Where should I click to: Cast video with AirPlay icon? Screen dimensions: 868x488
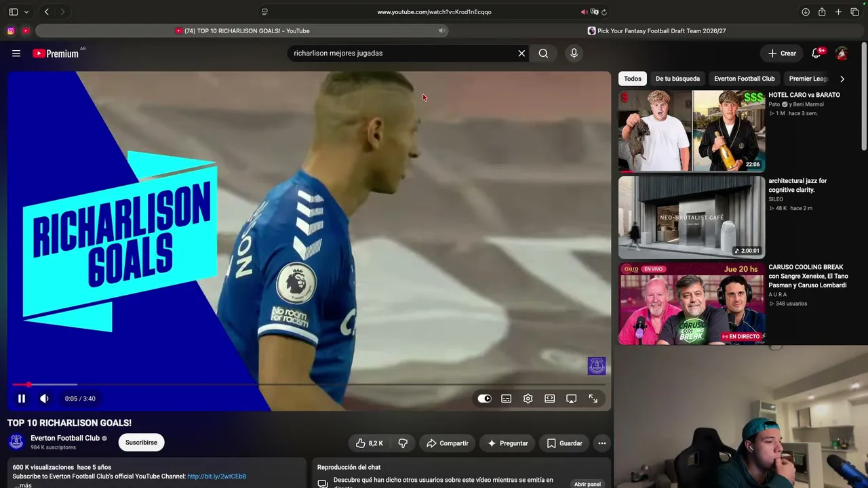tap(571, 399)
